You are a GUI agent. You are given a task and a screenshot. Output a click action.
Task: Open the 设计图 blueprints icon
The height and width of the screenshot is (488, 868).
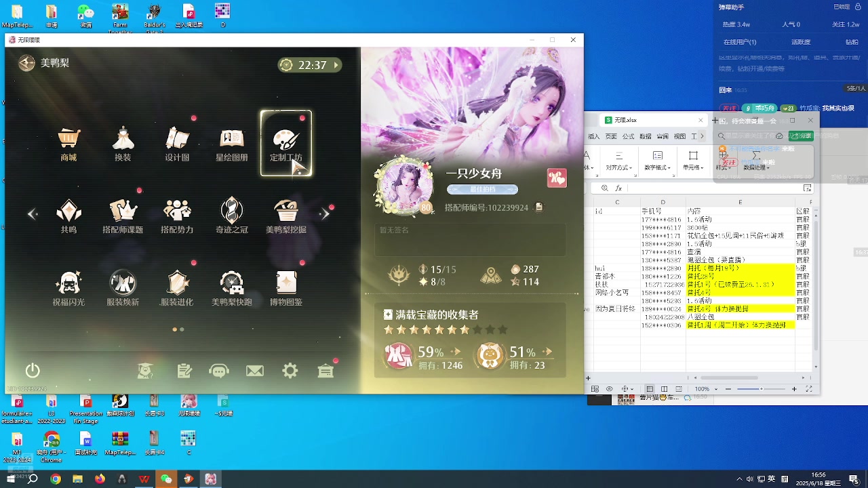(177, 144)
